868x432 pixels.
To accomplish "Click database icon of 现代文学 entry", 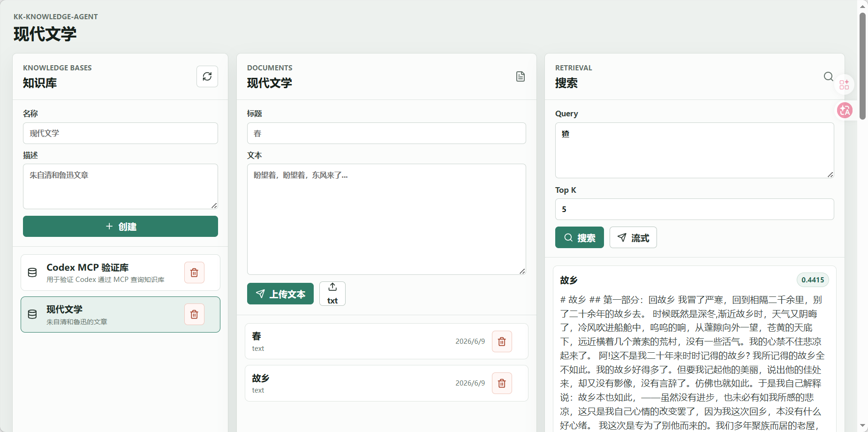I will click(32, 314).
